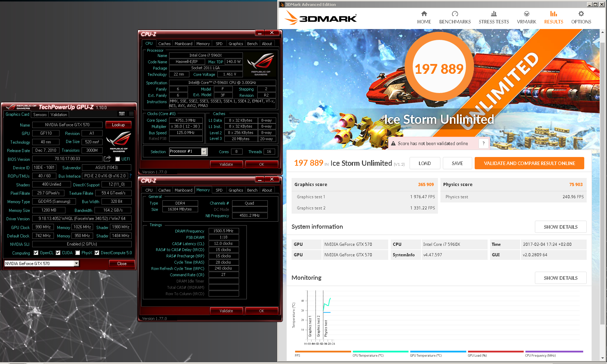Open SPD tab in upper CPU-Z window

pos(219,44)
